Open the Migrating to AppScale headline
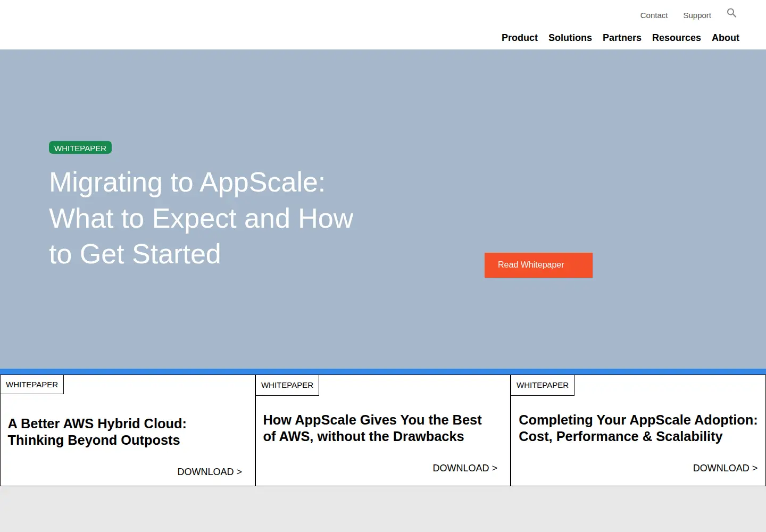 point(201,218)
